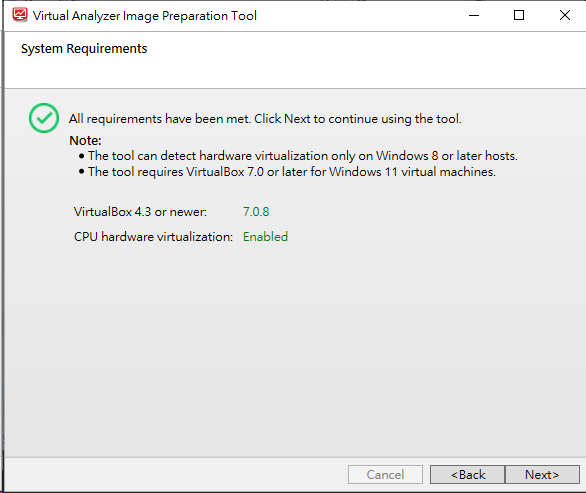Click the green checkmark success icon
Screen dimensions: 586x493
coord(44,118)
